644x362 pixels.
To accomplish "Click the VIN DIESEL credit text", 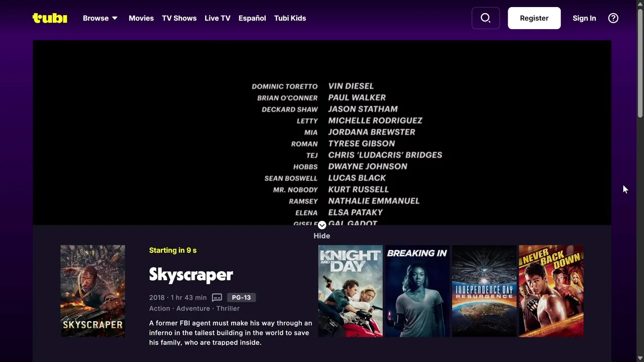I will tap(351, 86).
